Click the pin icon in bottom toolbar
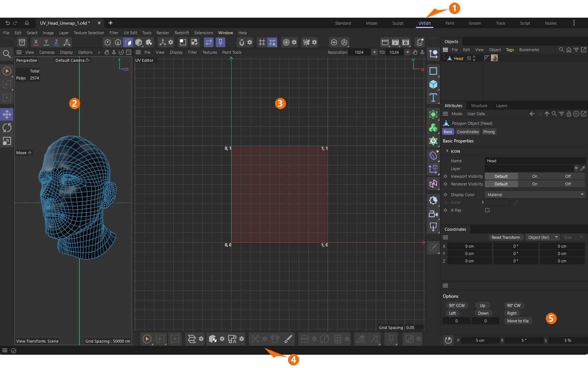Image resolution: width=588 pixels, height=368 pixels. pyautogui.click(x=391, y=339)
